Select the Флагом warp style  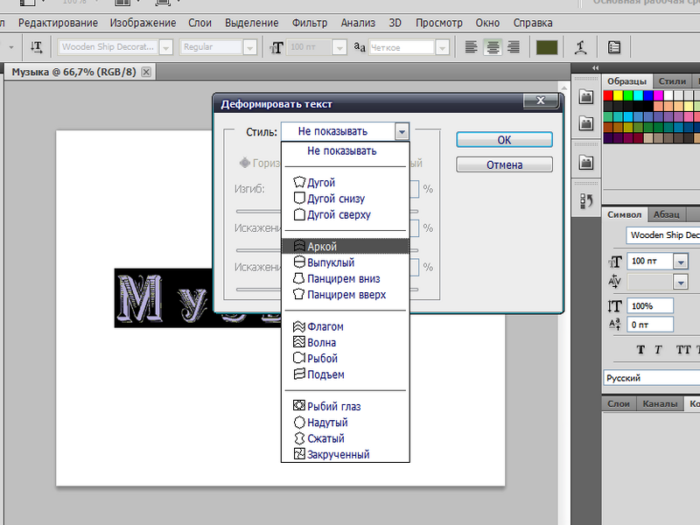click(x=325, y=327)
